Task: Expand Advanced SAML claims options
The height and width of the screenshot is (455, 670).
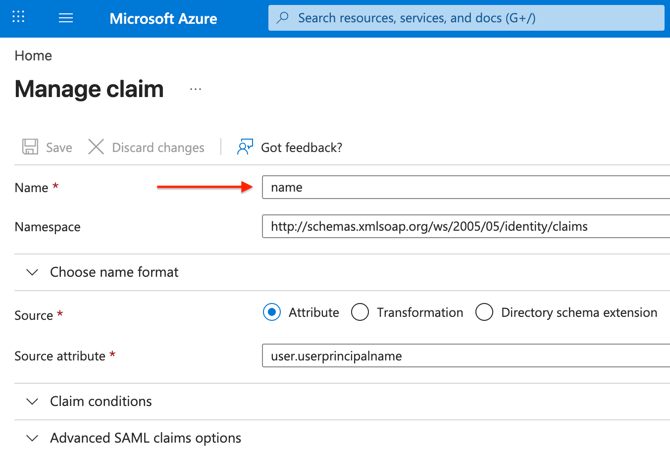Action: [32, 438]
